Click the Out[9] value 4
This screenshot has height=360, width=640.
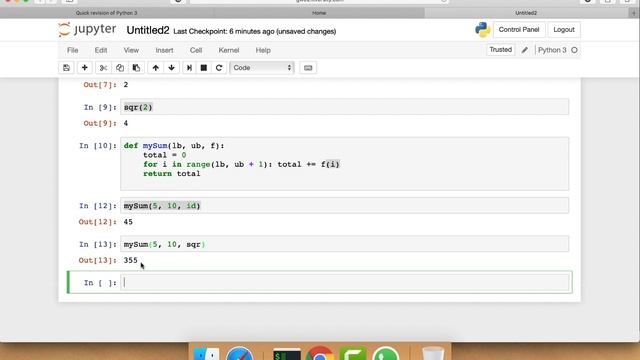point(126,123)
